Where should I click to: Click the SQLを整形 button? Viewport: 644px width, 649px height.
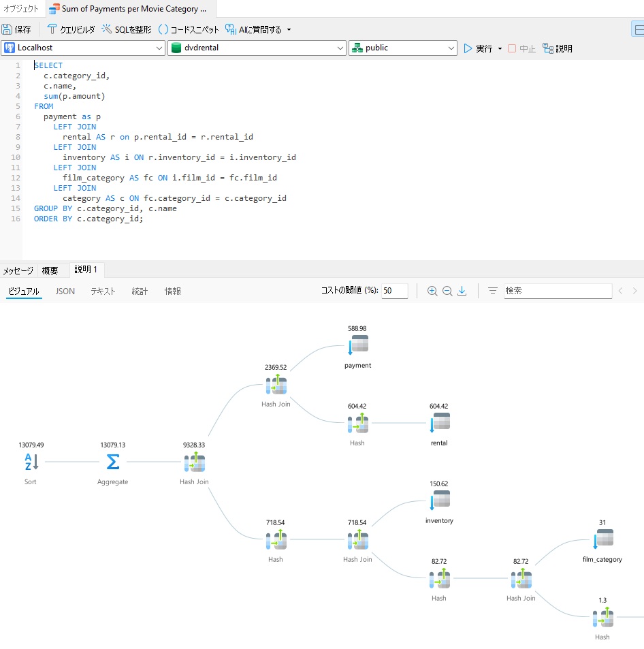pyautogui.click(x=127, y=29)
